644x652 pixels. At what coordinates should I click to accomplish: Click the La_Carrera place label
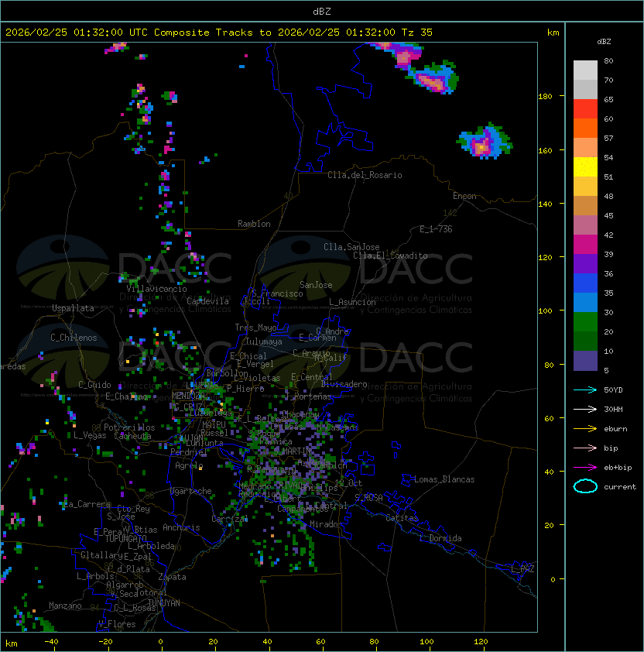(x=86, y=504)
